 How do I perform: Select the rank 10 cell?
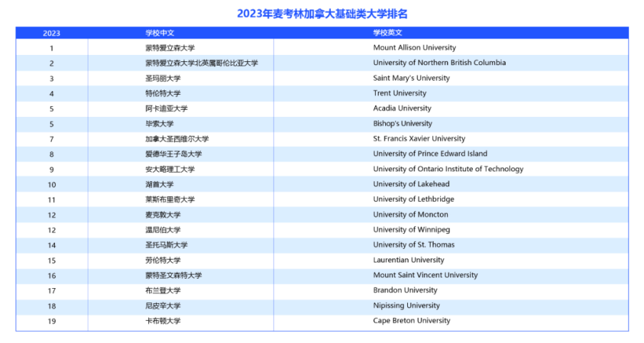51,185
